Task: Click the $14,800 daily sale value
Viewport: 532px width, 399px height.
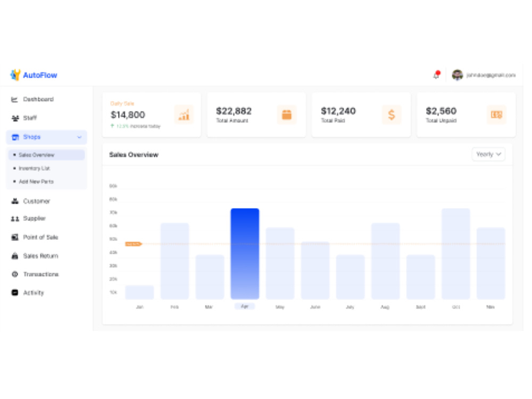Action: pos(128,115)
